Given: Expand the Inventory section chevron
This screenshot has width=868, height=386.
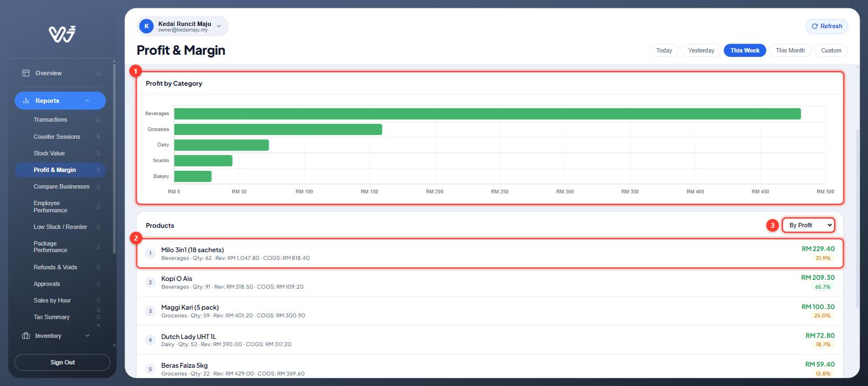Looking at the screenshot, I should click(87, 336).
